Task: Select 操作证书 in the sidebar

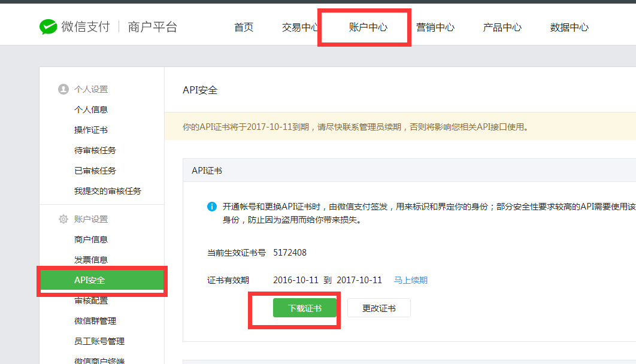Action: (x=91, y=130)
